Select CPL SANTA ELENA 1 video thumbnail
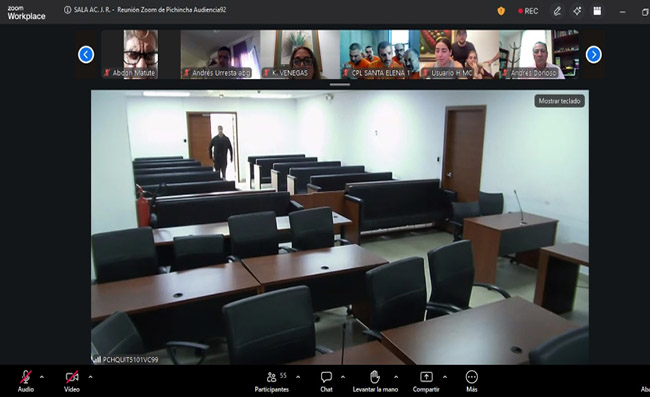Screen dimensions: 650x397 (380, 54)
